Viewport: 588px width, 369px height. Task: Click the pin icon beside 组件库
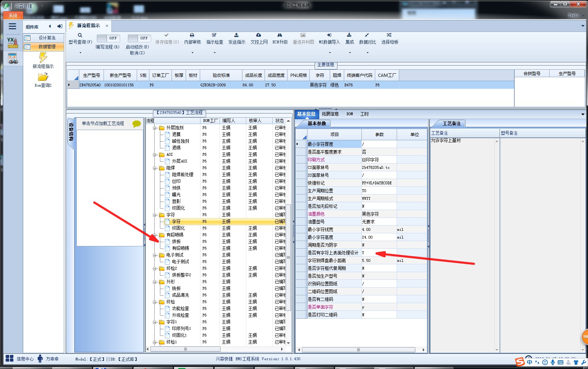[60, 26]
